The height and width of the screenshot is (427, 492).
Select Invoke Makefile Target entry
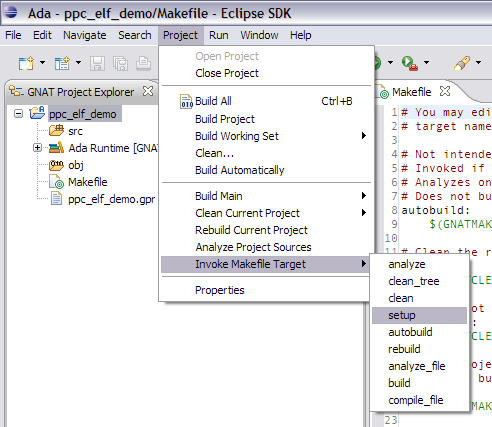click(x=265, y=264)
